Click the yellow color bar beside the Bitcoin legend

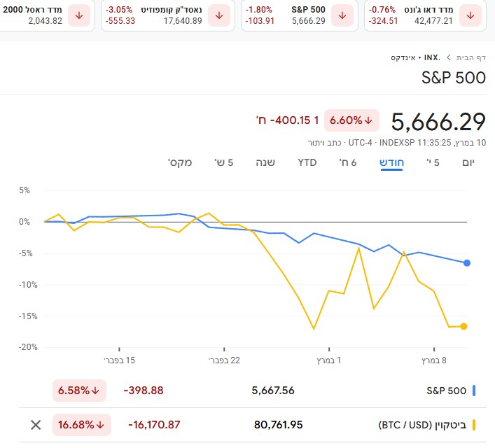(474, 424)
